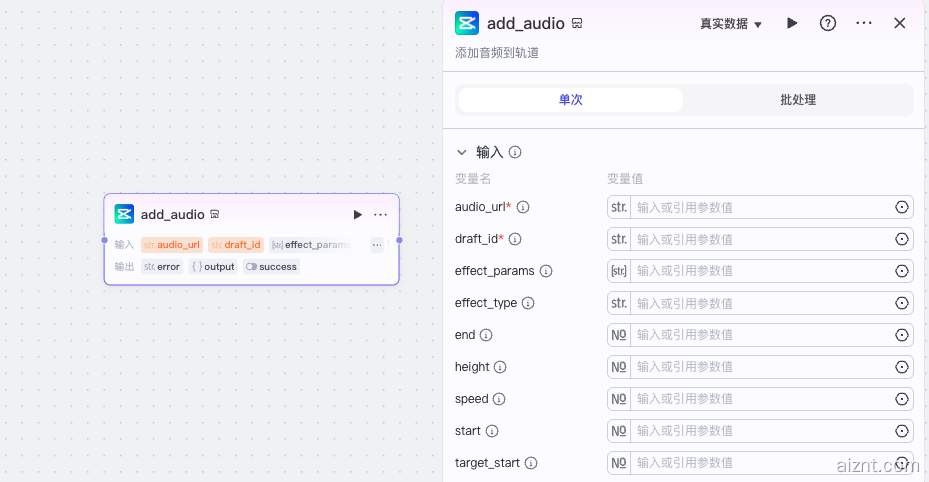Expand hidden input tags on canvas node
This screenshot has width=929, height=482.
click(x=377, y=245)
